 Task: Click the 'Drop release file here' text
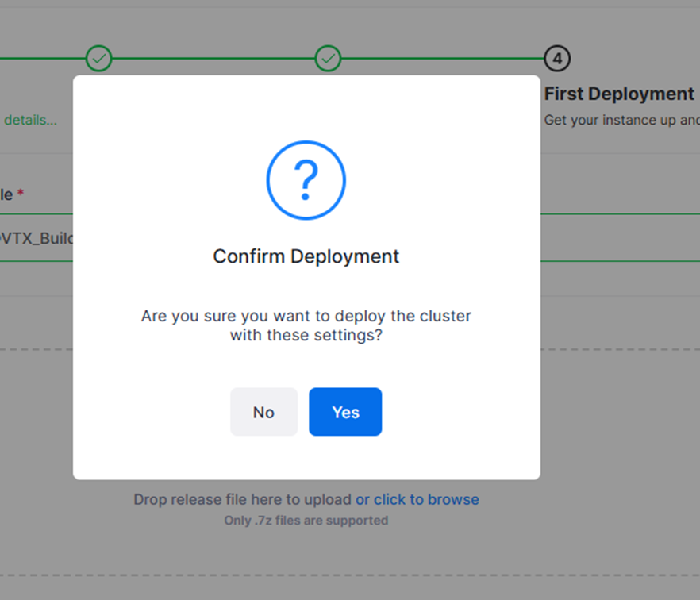[x=242, y=499]
